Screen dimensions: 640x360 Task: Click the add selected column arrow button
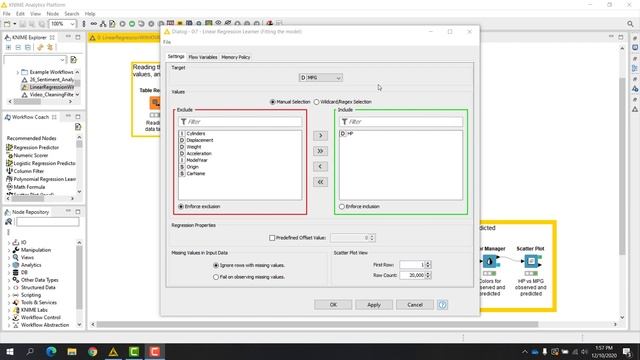320,136
